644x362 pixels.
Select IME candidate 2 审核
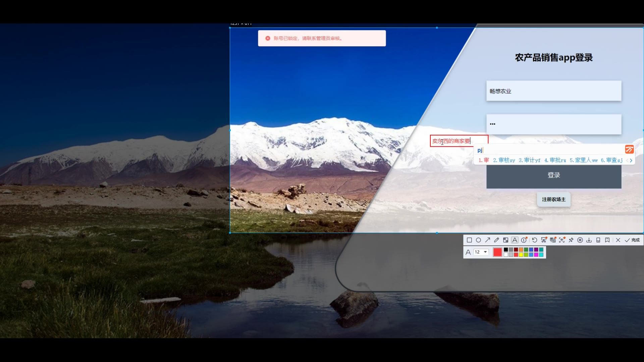(504, 160)
